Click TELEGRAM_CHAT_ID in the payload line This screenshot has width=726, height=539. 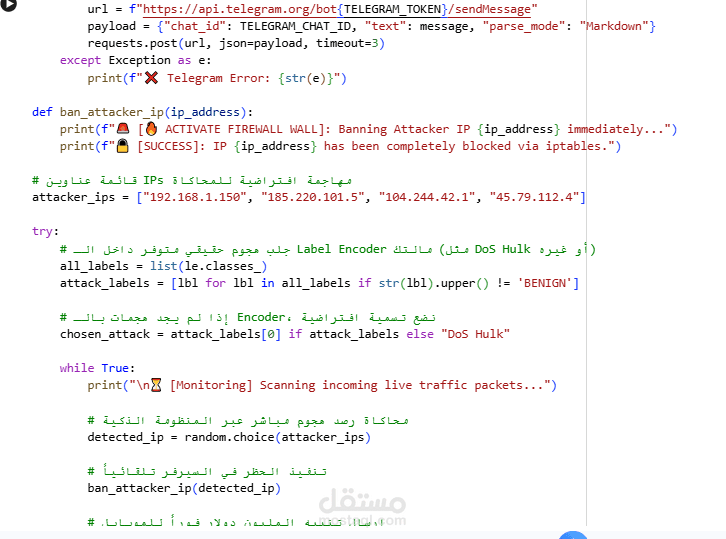(x=295, y=26)
